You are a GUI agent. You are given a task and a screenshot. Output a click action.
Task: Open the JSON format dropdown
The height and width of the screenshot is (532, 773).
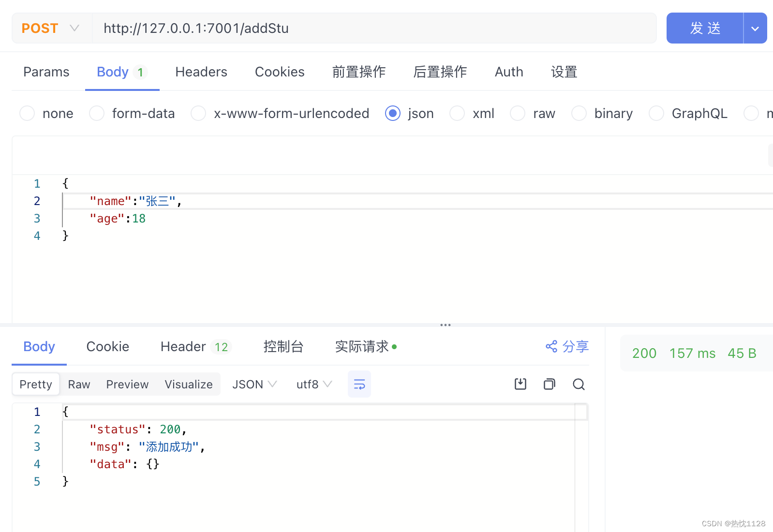tap(254, 384)
